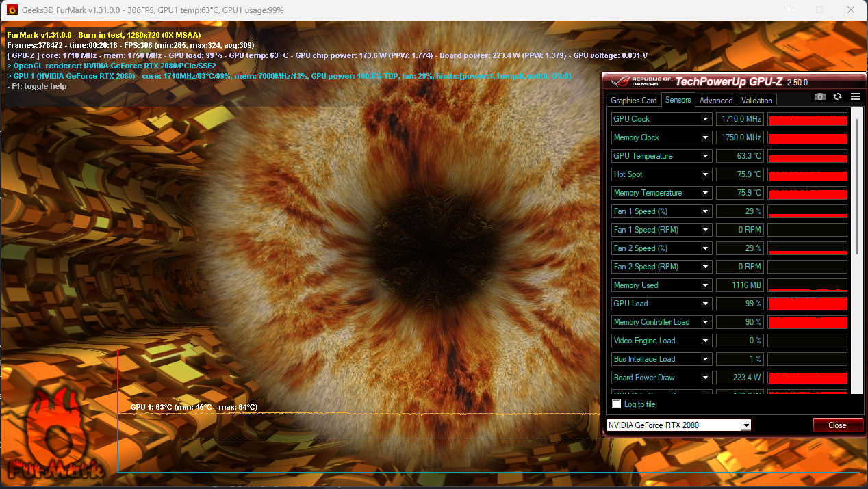Click the GPU Load history graph
This screenshot has height=489, width=868.
(x=808, y=304)
